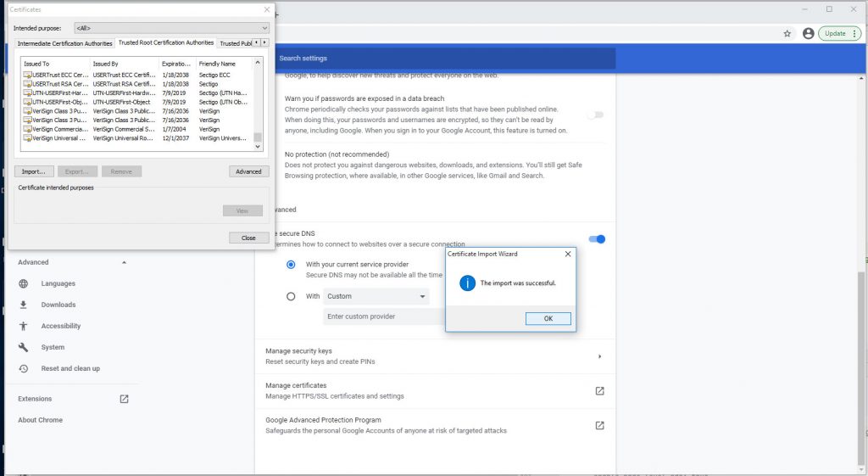868x476 pixels.
Task: Click certificate icon of USERTrust RSA row
Action: point(27,84)
